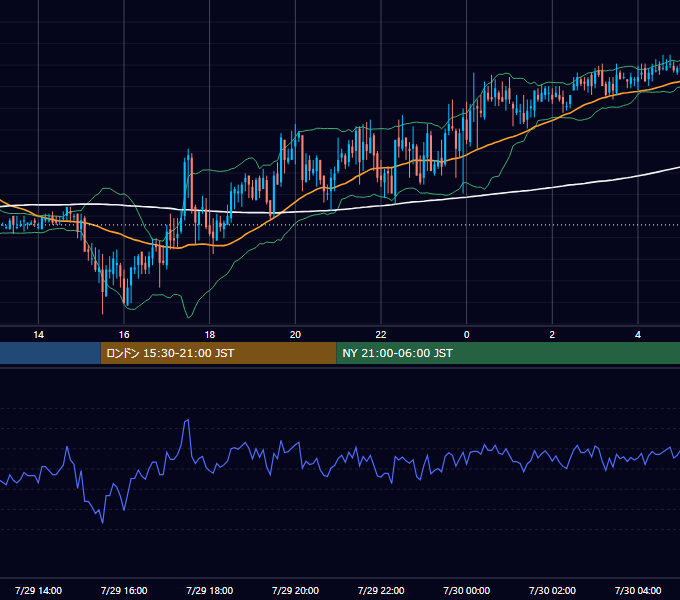Click the '7/29 16:00' date label
This screenshot has height=600, width=680.
pos(124,590)
